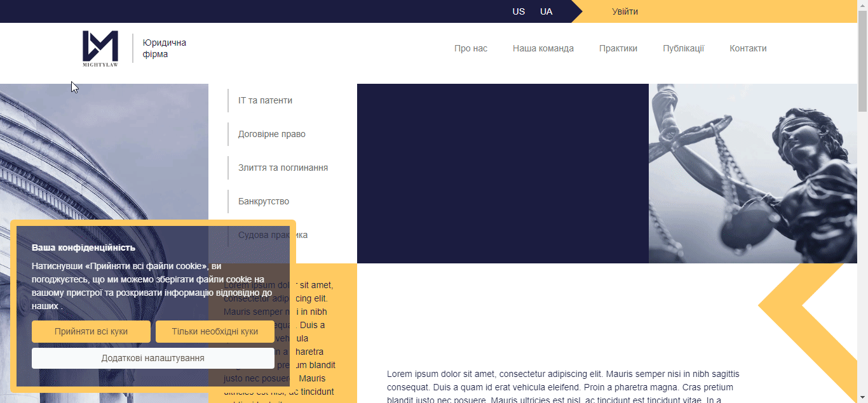Click the MightyLaw logo icon
The width and height of the screenshot is (868, 403).
point(100,49)
